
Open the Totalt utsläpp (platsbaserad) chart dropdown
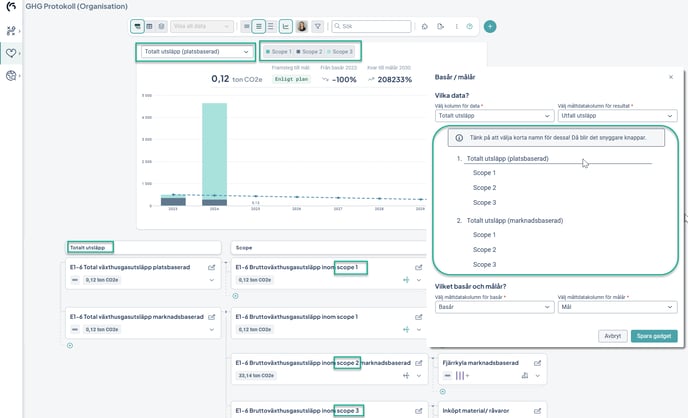(x=196, y=51)
